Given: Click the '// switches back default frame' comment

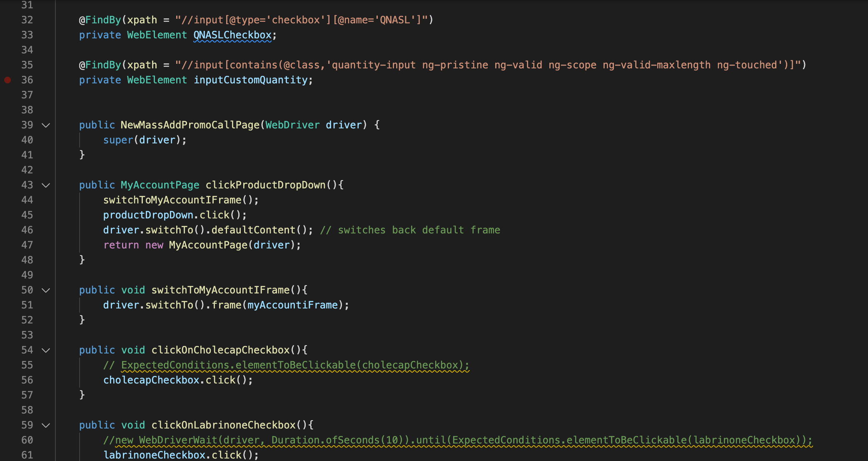Looking at the screenshot, I should 410,230.
